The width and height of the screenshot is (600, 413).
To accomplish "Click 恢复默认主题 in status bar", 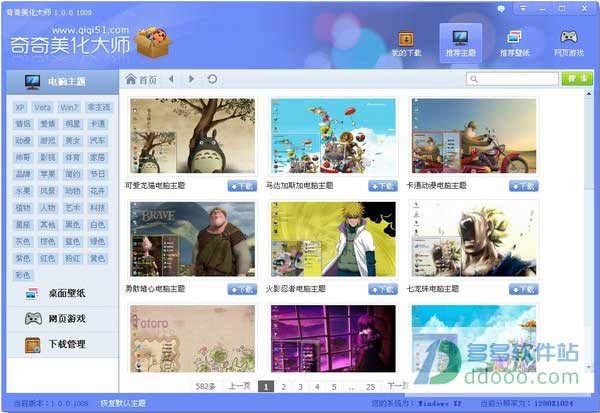I will [123, 403].
